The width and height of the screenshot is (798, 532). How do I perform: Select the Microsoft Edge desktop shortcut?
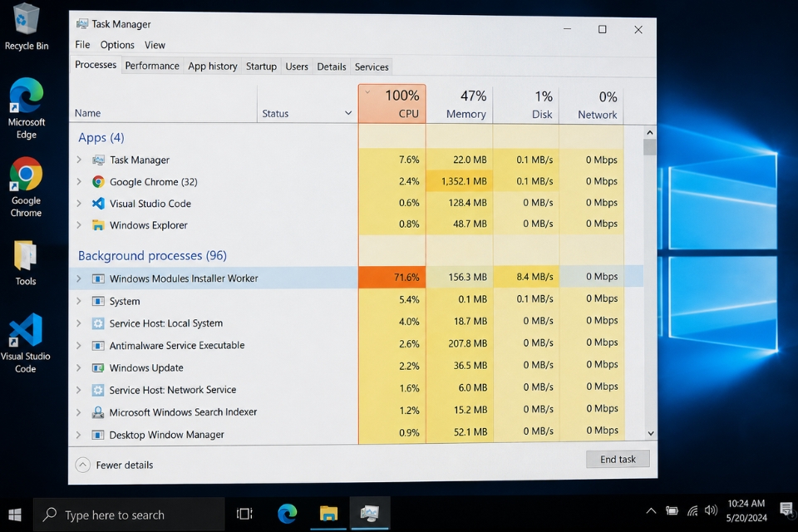[27, 108]
